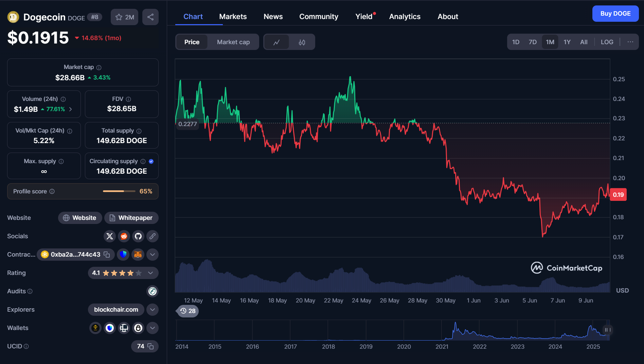
Task: Open the Analytics tab
Action: tap(405, 17)
